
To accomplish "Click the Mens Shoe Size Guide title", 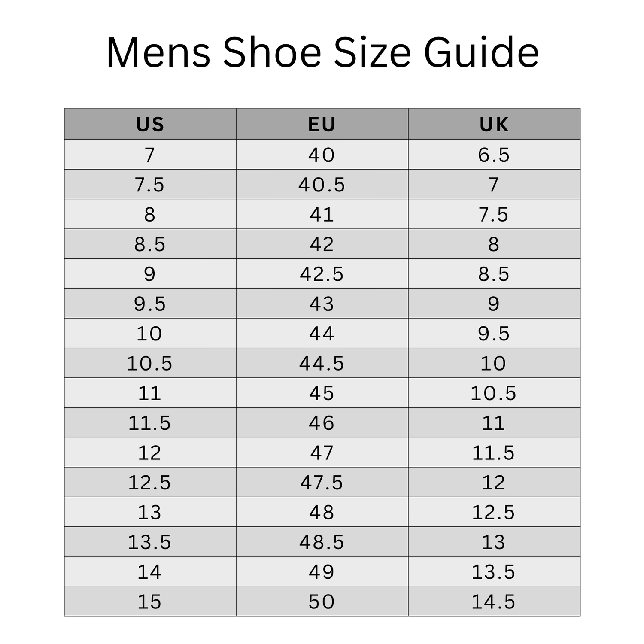I will pos(322,52).
